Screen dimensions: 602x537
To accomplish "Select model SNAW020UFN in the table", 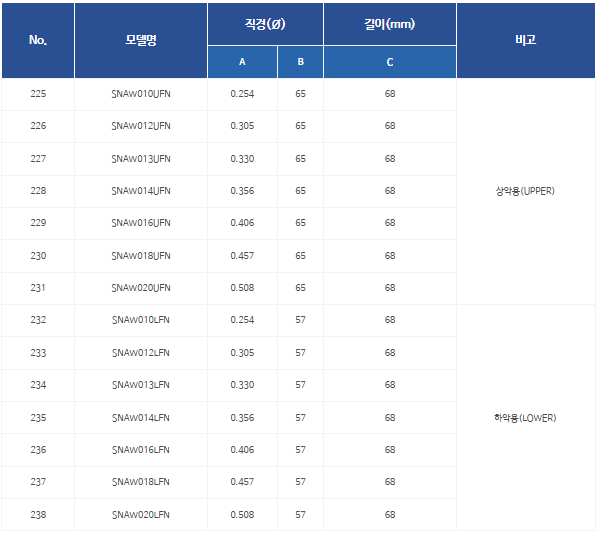I will (141, 288).
